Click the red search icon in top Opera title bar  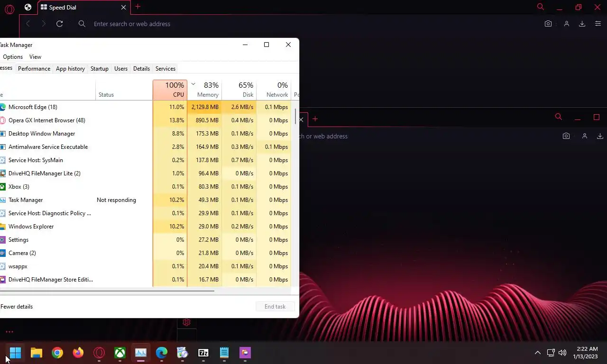point(540,7)
